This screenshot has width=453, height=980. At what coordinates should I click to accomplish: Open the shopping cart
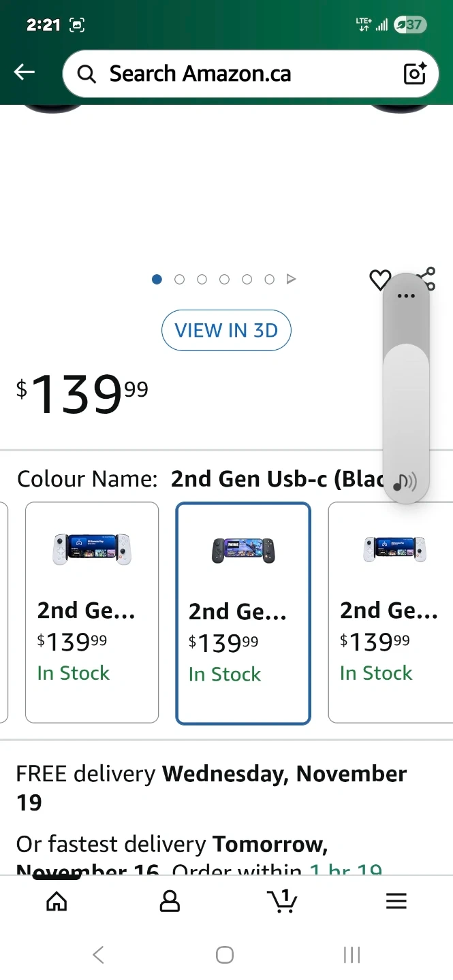click(282, 901)
